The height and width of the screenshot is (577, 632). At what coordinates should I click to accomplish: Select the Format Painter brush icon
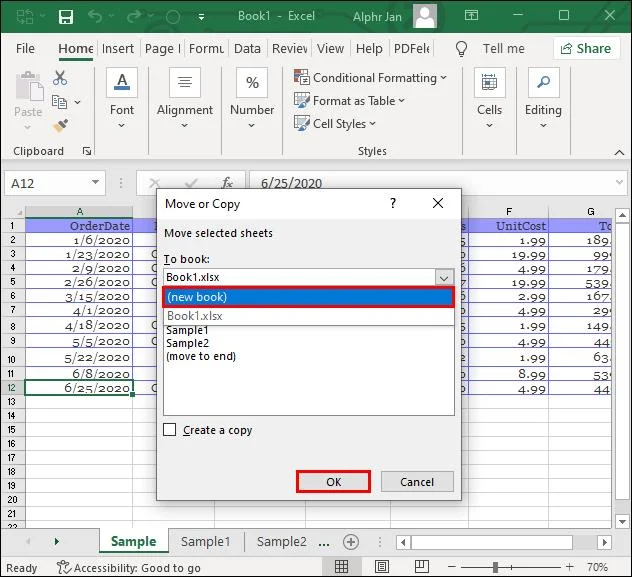pos(60,126)
